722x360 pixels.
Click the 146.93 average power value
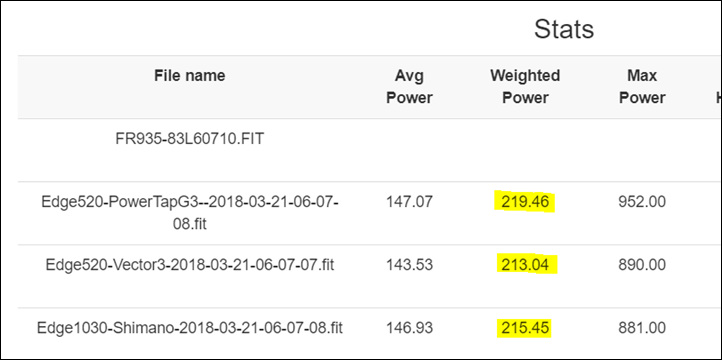[x=409, y=328]
